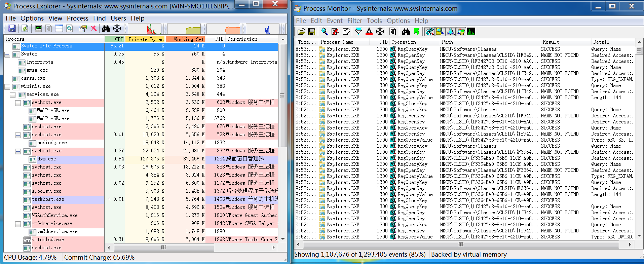
Task: Click the Open folder icon in Process Monitor
Action: 301,32
